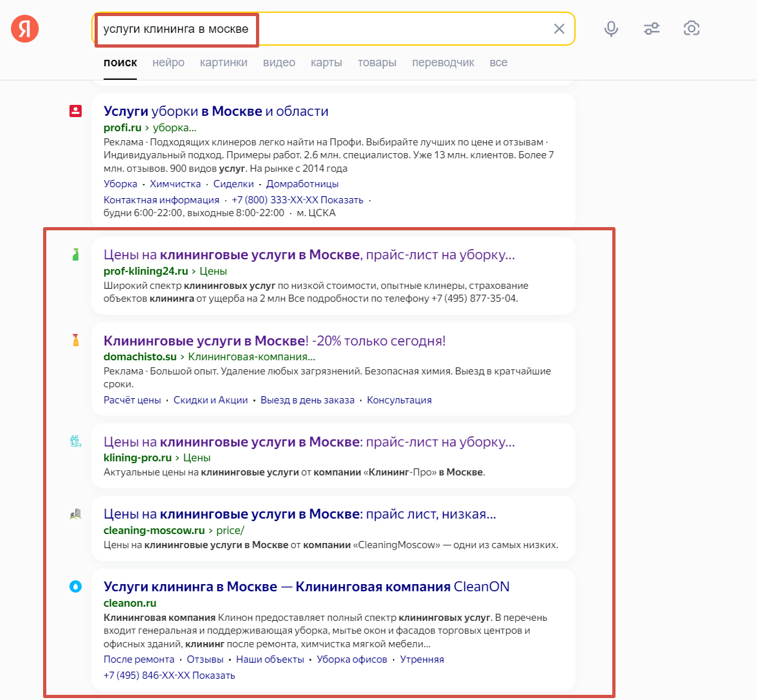Open search settings via the sliders icon
757x700 pixels.
pyautogui.click(x=652, y=28)
